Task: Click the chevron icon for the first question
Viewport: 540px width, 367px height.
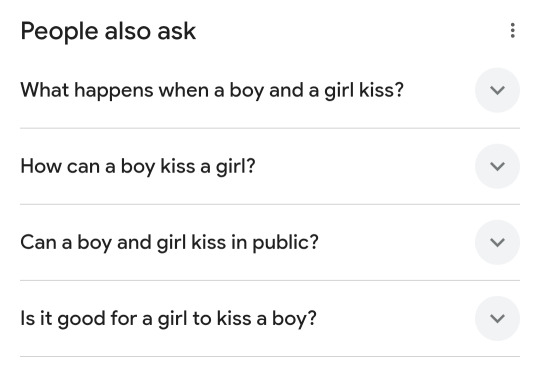Action: tap(497, 90)
